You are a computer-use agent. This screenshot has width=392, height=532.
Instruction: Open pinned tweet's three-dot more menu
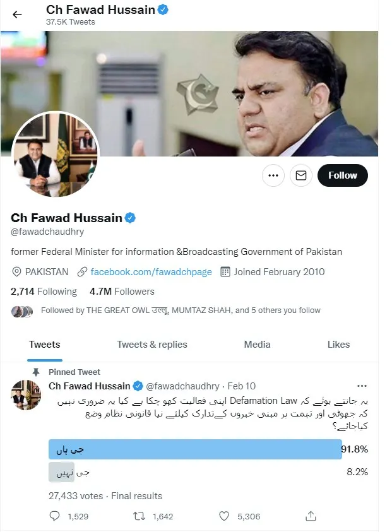(x=362, y=386)
